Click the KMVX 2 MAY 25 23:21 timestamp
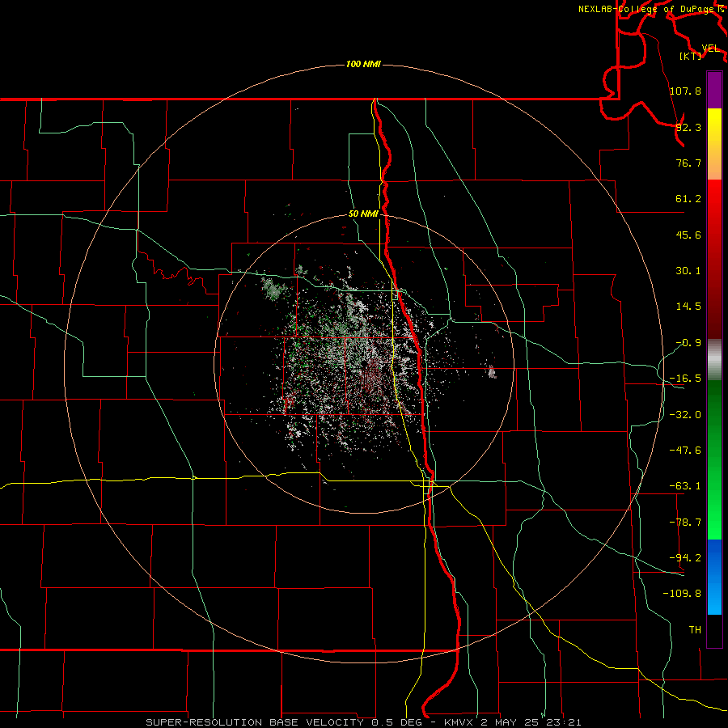The width and height of the screenshot is (728, 728). [513, 722]
